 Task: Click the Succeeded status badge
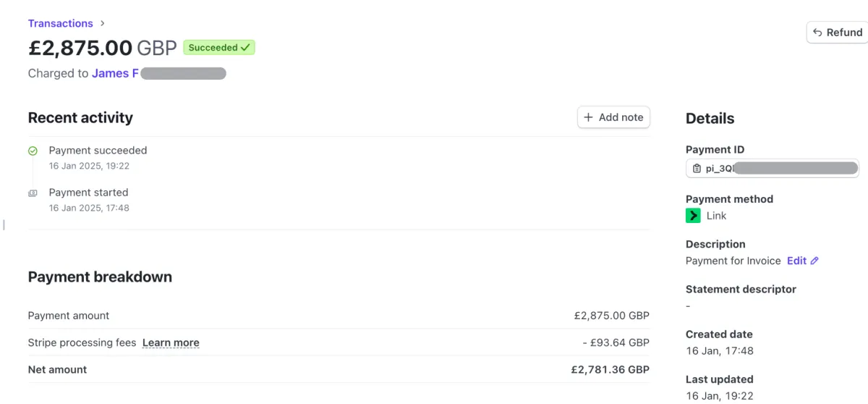[x=219, y=48]
